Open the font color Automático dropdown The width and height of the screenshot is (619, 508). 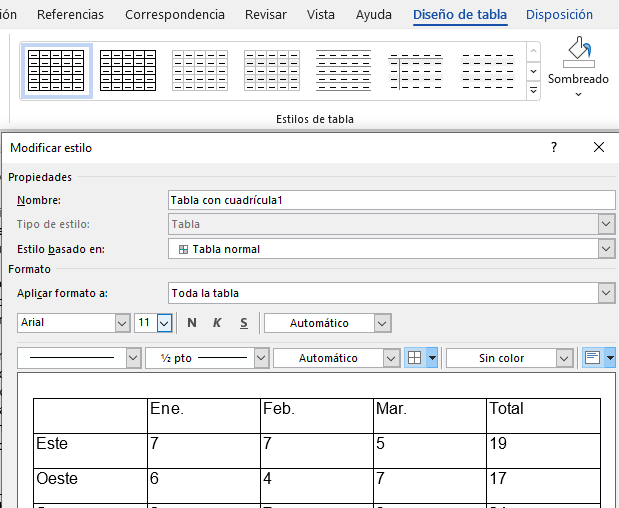click(382, 323)
